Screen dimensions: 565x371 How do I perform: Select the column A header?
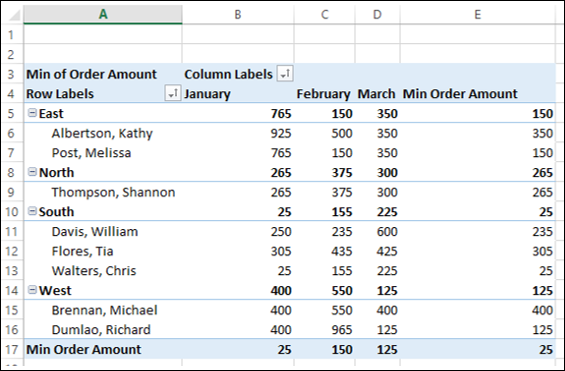103,14
